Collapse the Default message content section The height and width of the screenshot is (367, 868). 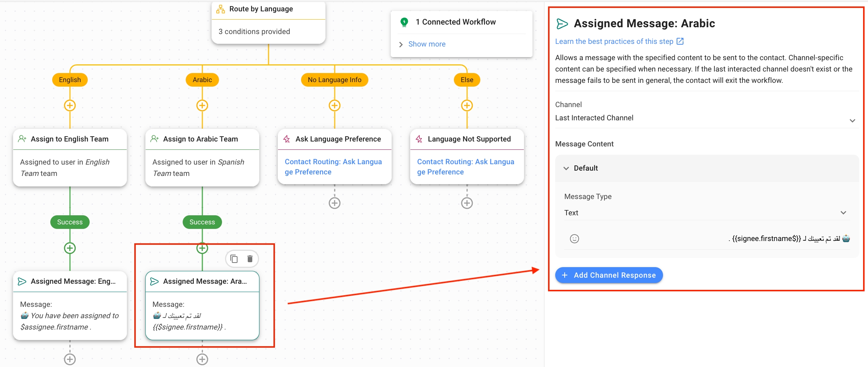[566, 168]
